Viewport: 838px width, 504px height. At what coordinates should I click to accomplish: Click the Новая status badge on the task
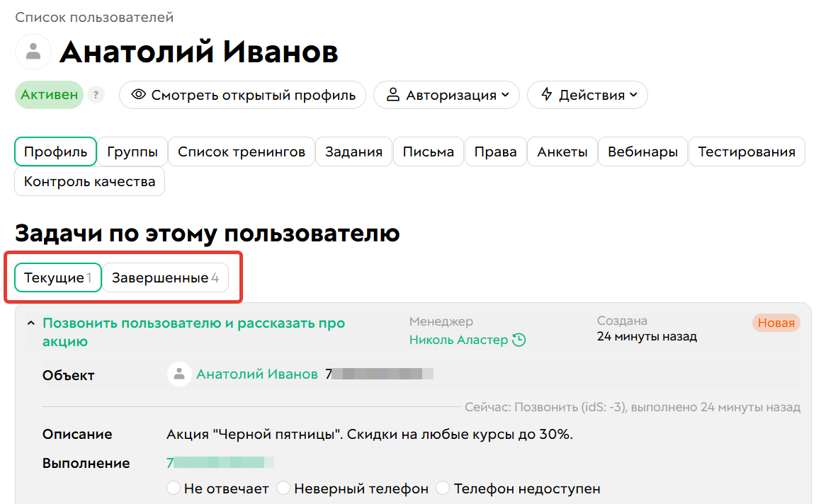point(776,323)
